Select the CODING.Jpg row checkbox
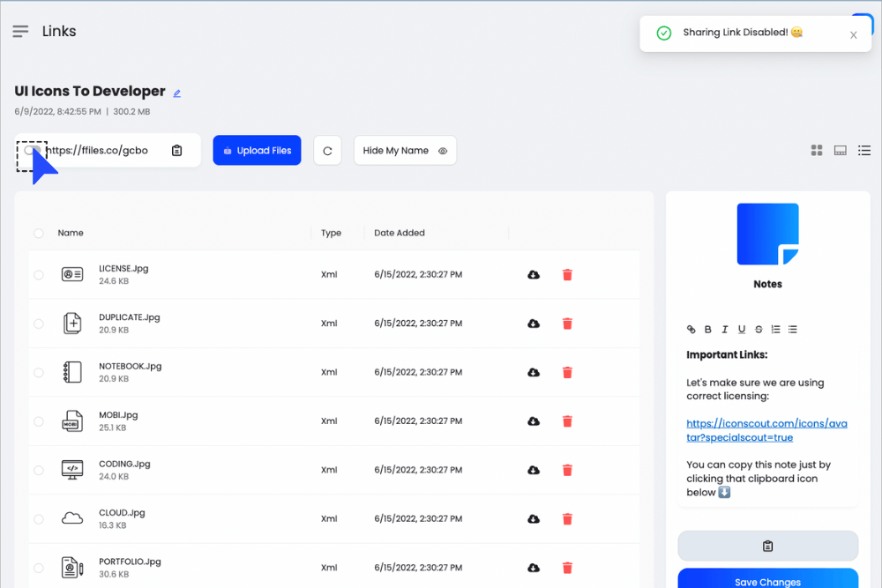Image resolution: width=882 pixels, height=588 pixels. click(38, 471)
